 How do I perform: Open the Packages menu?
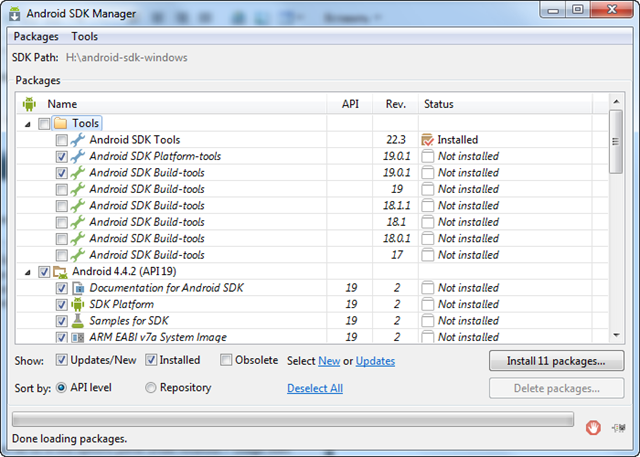(x=36, y=36)
